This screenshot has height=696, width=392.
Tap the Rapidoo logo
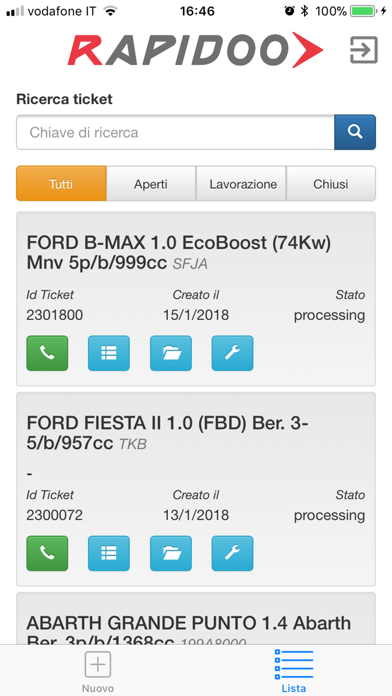[x=195, y=49]
